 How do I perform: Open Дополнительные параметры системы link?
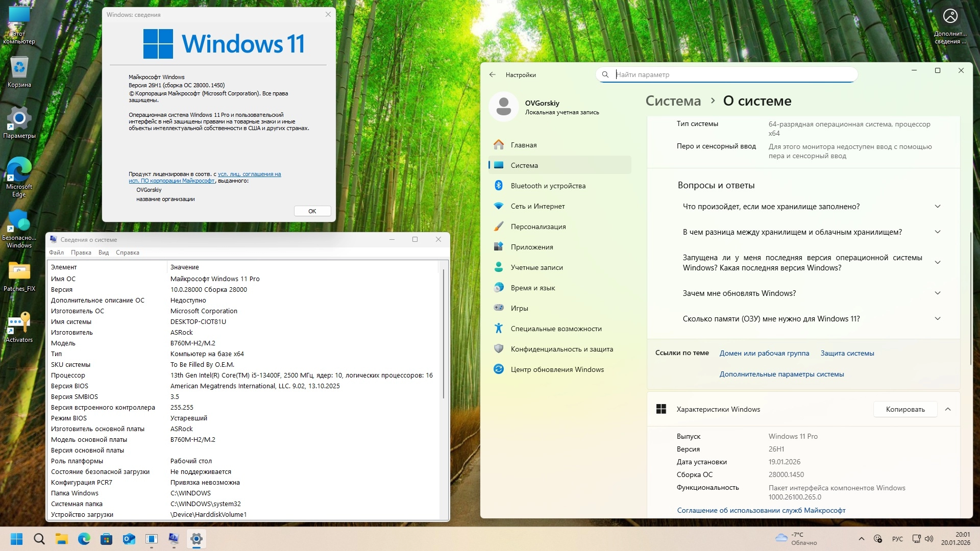782,374
